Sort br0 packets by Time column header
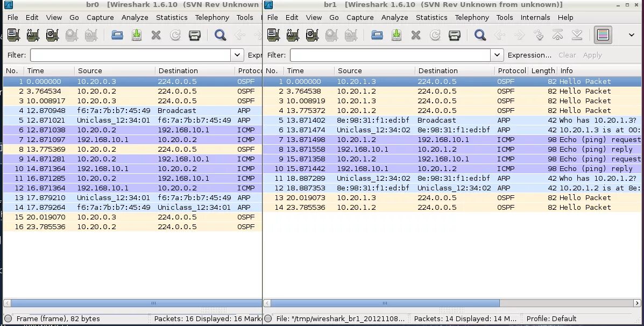Screen dimensions: 644x326 coord(49,70)
